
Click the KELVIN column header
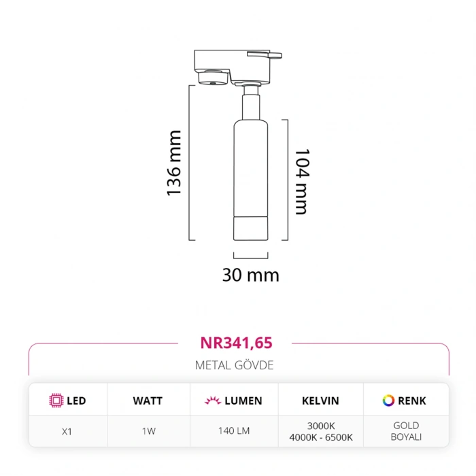coord(320,401)
